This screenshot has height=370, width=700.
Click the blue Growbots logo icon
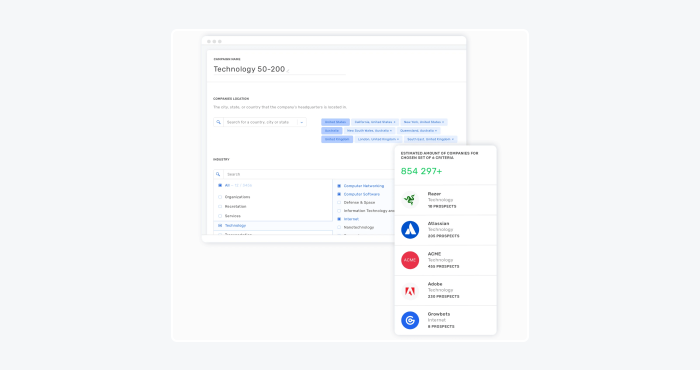[x=410, y=320]
